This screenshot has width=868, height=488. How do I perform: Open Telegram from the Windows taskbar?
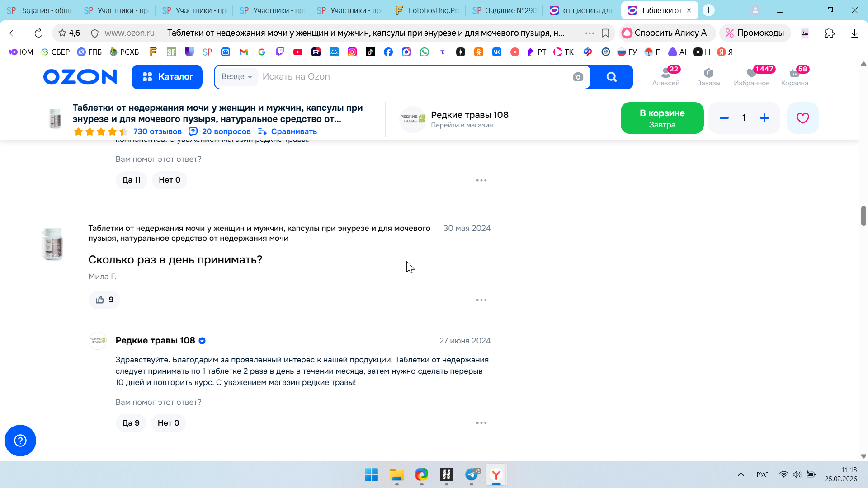pos(472,475)
